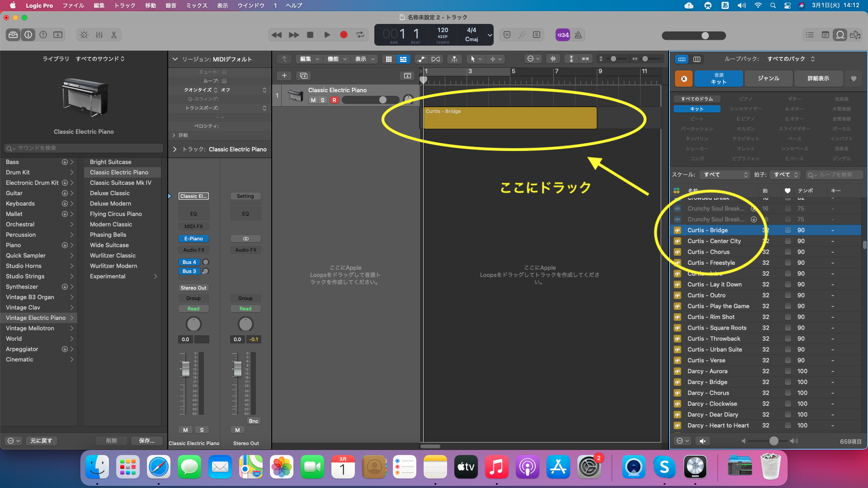Toggle record enable on Classic Electric Piano track
The width and height of the screenshot is (868, 488).
point(334,100)
